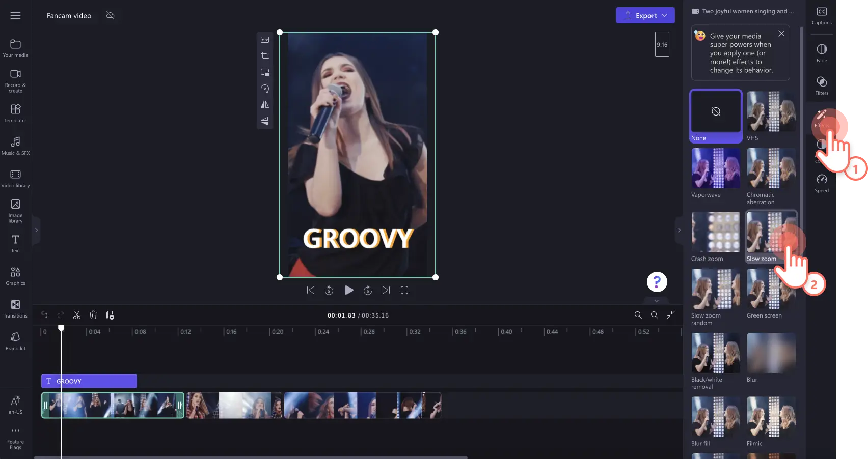Open the Captions tab
This screenshot has width=868, height=459.
coord(822,16)
